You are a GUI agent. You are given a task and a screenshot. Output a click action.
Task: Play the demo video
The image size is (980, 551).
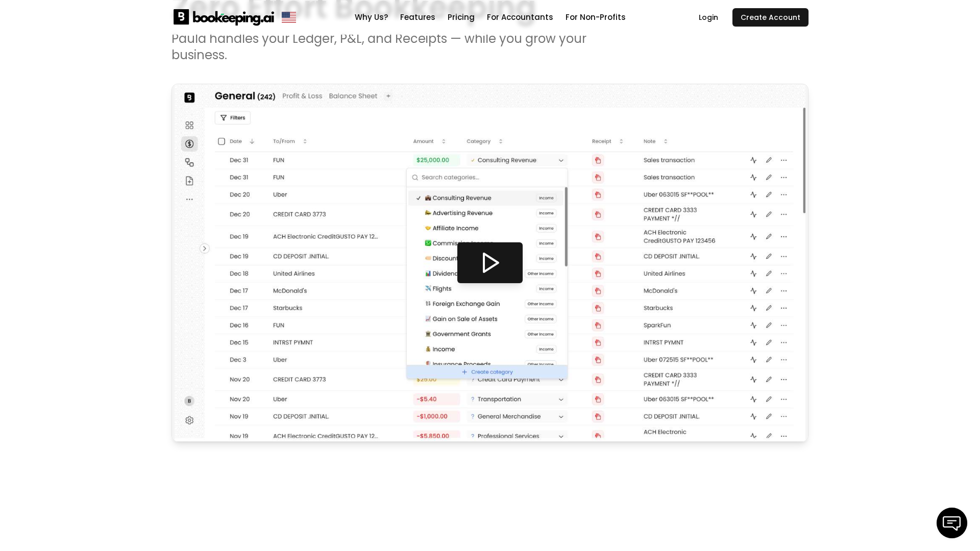489,263
